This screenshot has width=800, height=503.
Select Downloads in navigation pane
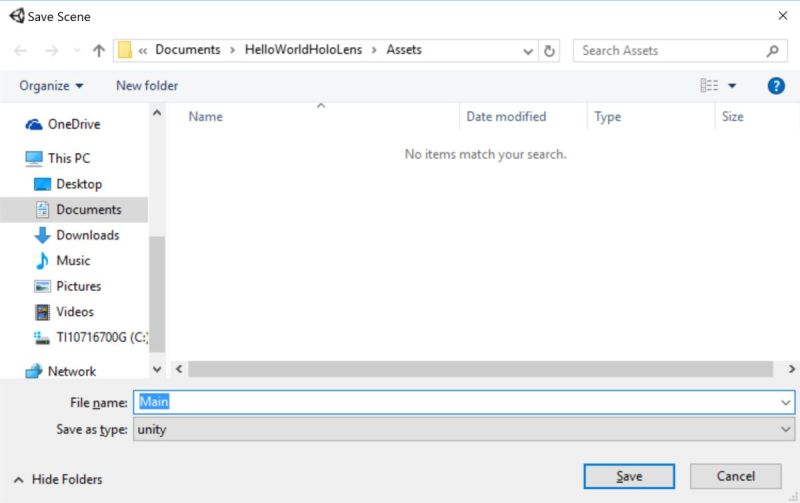tap(88, 235)
